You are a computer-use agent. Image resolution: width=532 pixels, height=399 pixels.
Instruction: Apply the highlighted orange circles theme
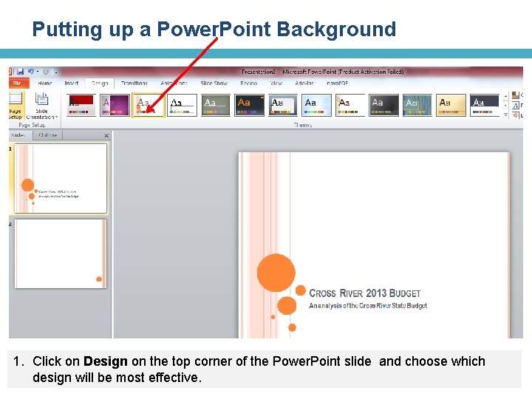(149, 106)
